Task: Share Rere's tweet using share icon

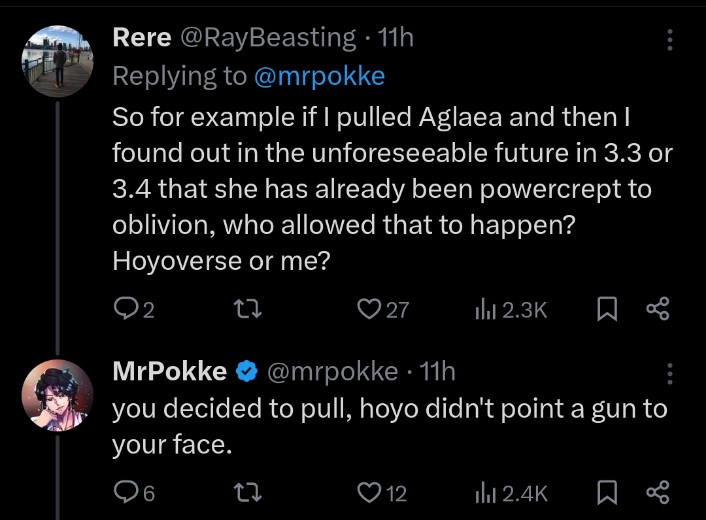Action: point(658,309)
